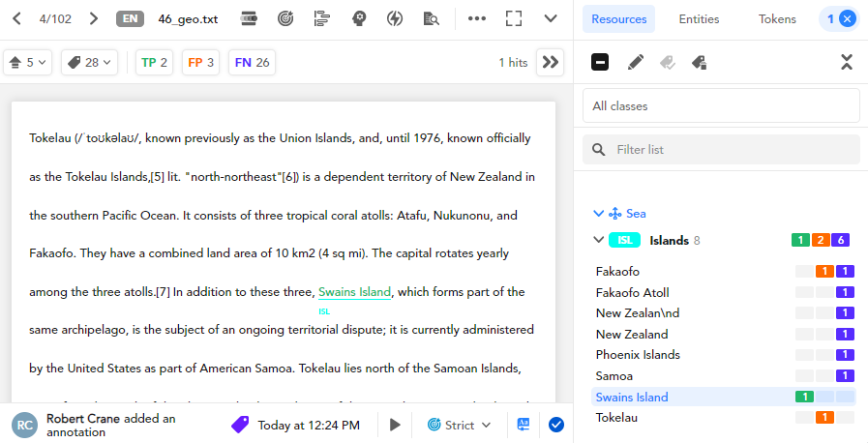Toggle the FP 3 filter

201,62
